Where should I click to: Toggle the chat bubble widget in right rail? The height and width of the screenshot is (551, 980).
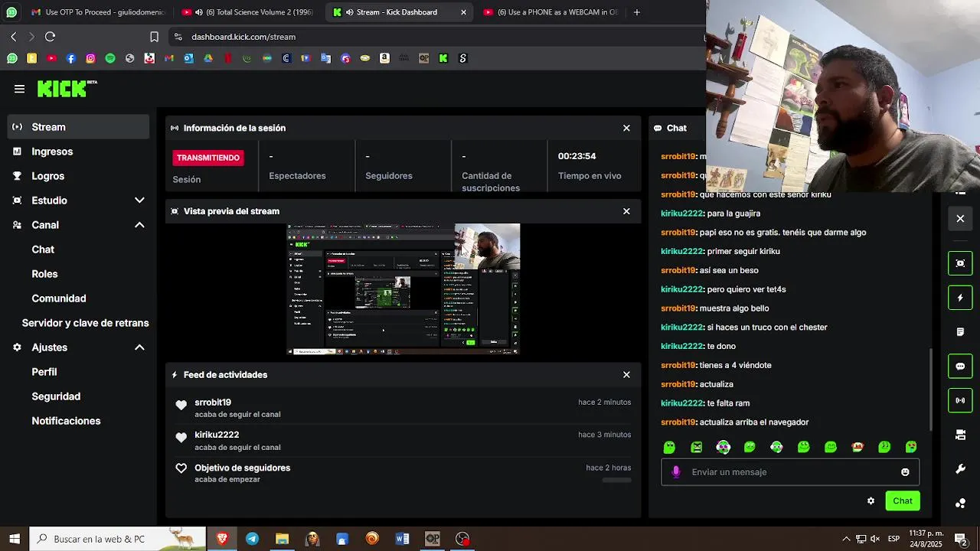tap(960, 367)
